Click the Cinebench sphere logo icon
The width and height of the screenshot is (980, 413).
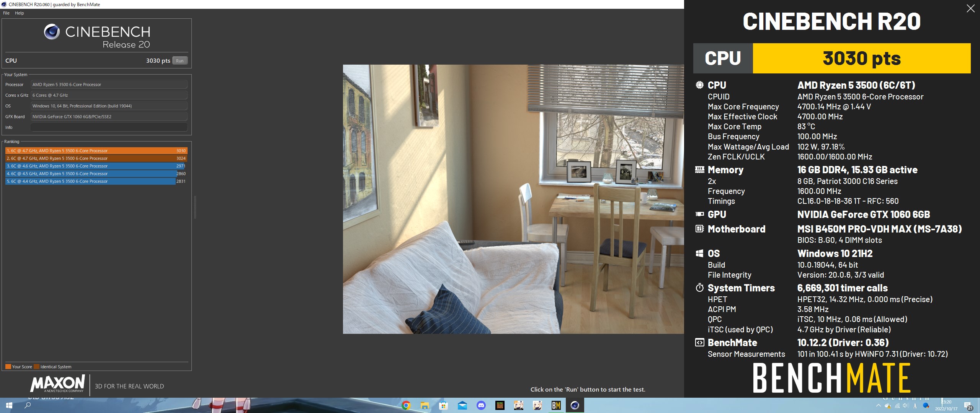click(52, 32)
